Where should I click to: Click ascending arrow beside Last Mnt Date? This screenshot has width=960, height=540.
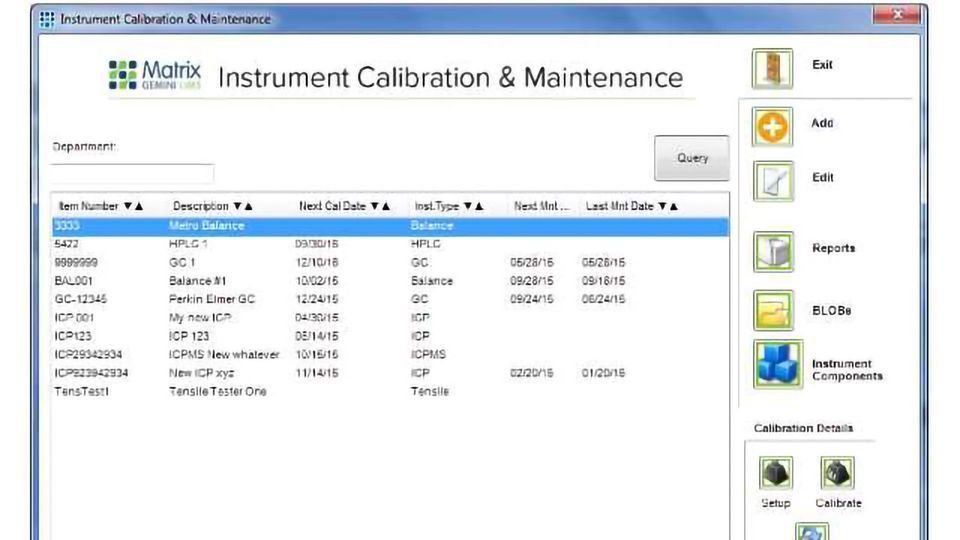[673, 206]
